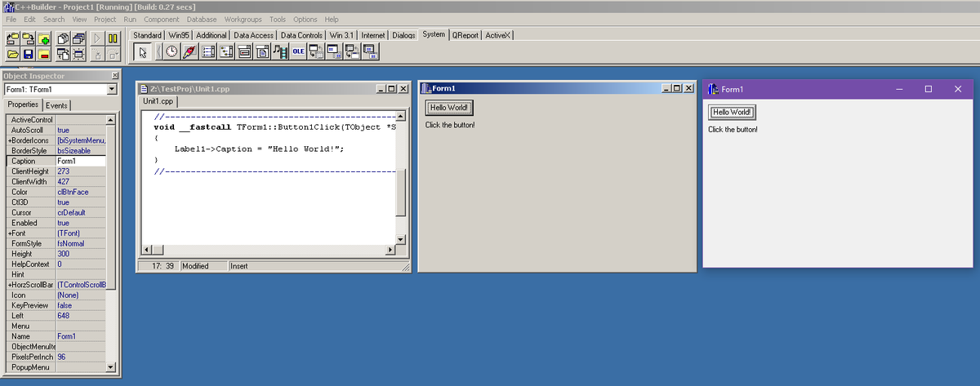Pause the running program

click(x=113, y=38)
